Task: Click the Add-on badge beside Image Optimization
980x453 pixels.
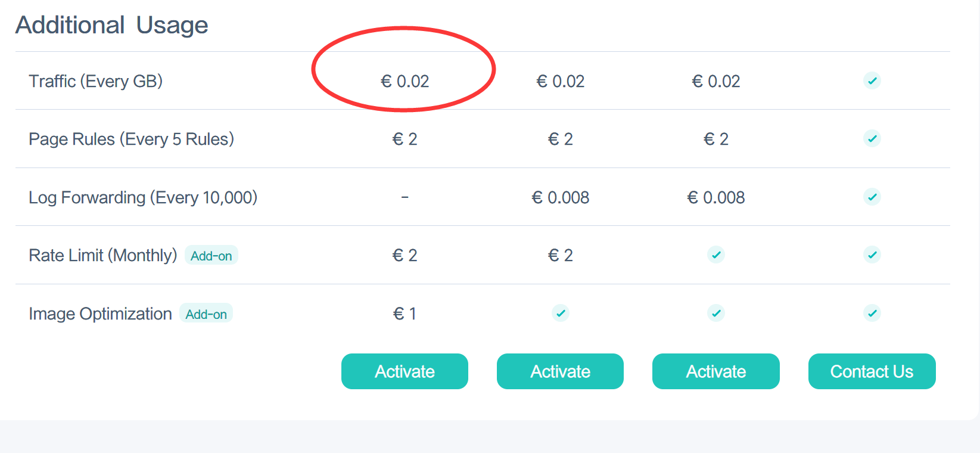Action: 206,314
